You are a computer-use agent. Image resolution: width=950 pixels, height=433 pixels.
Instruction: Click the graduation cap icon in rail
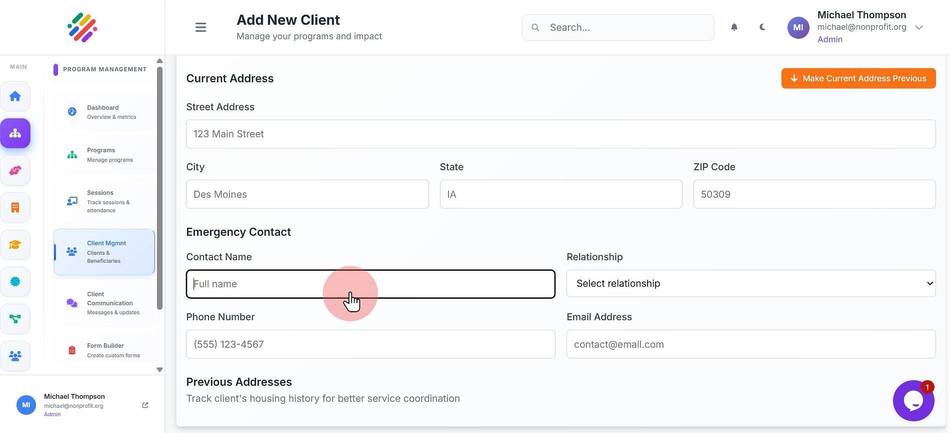[x=15, y=245]
